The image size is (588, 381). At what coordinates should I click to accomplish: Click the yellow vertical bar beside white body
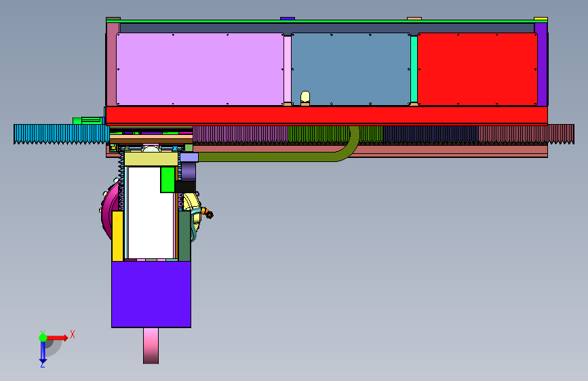tap(117, 235)
